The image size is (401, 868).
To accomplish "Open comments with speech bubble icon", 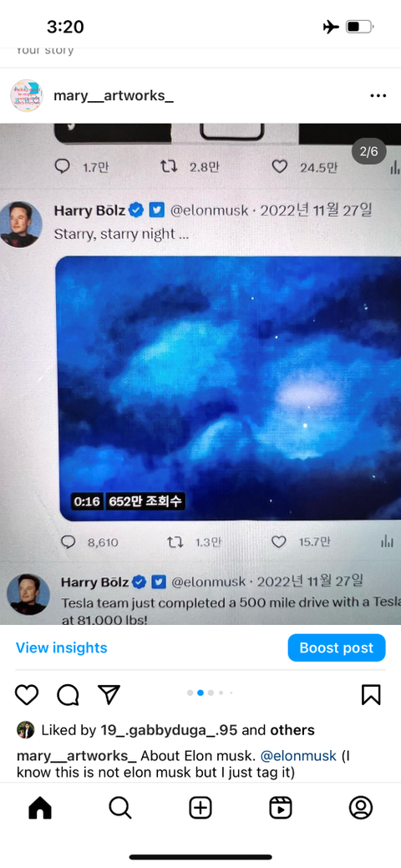I will click(68, 694).
